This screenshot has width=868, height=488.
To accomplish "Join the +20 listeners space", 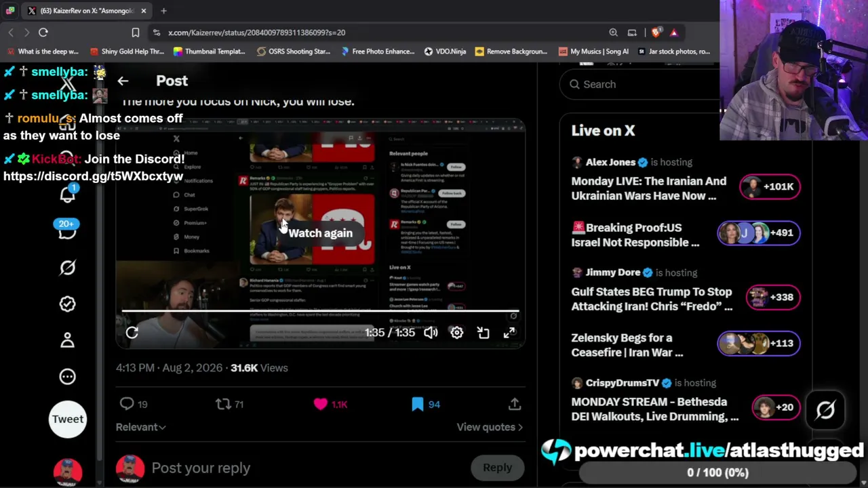I will tap(776, 407).
